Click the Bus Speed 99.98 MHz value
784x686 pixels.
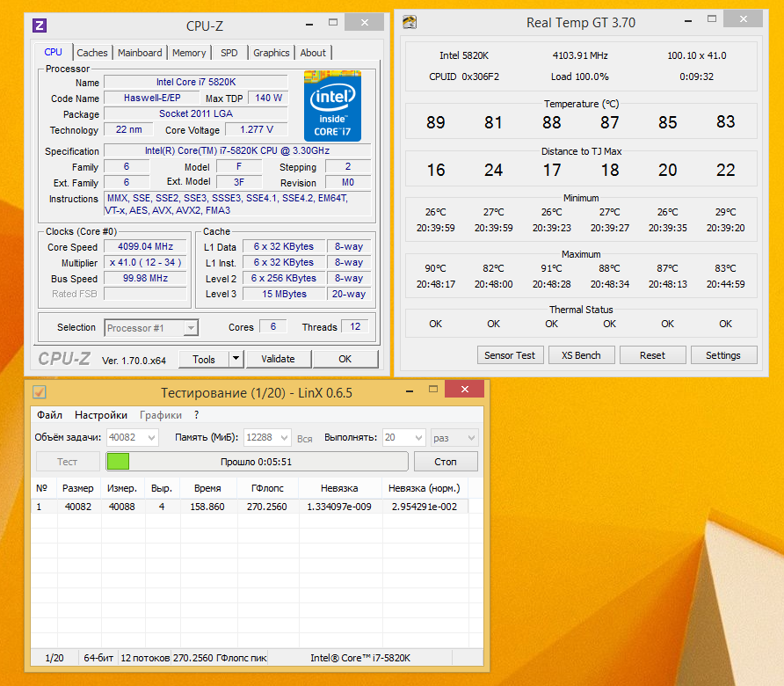click(x=145, y=278)
